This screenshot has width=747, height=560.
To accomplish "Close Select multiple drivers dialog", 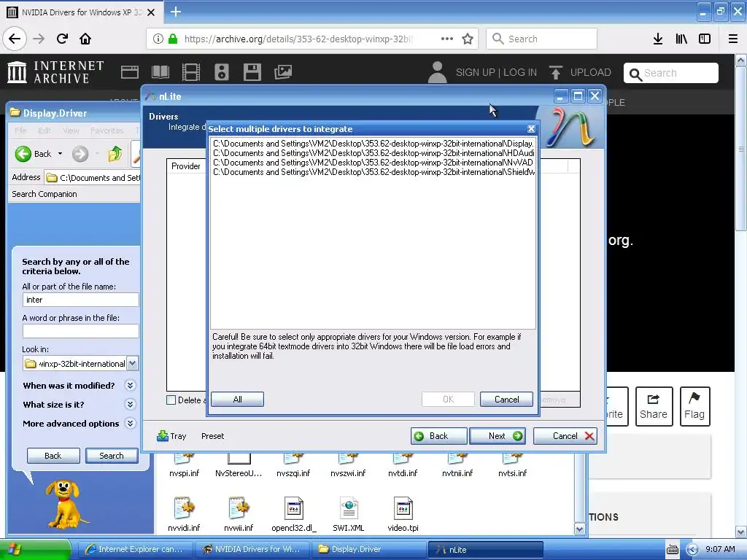I will click(531, 128).
